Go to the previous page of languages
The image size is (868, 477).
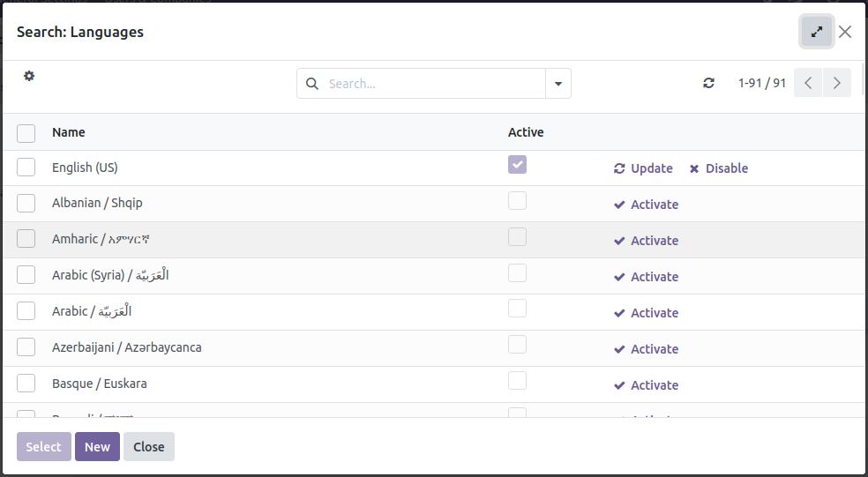click(808, 83)
